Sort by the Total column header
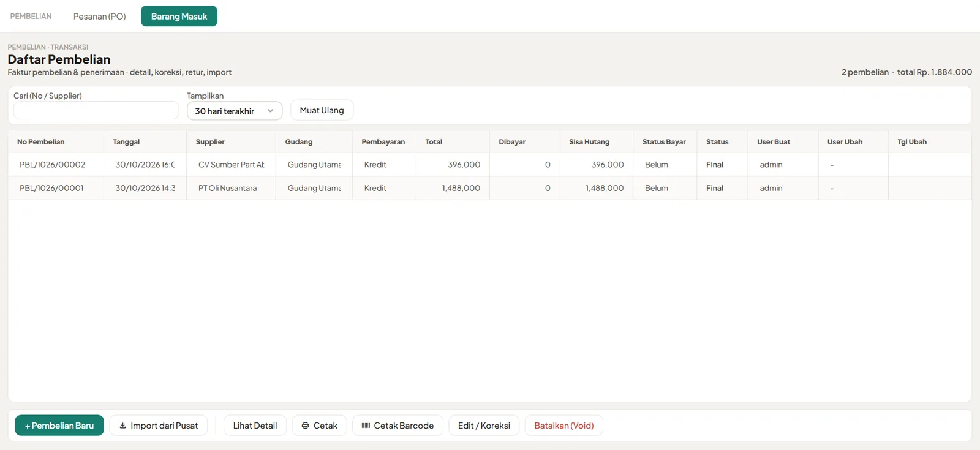This screenshot has width=980, height=450. coord(453,142)
